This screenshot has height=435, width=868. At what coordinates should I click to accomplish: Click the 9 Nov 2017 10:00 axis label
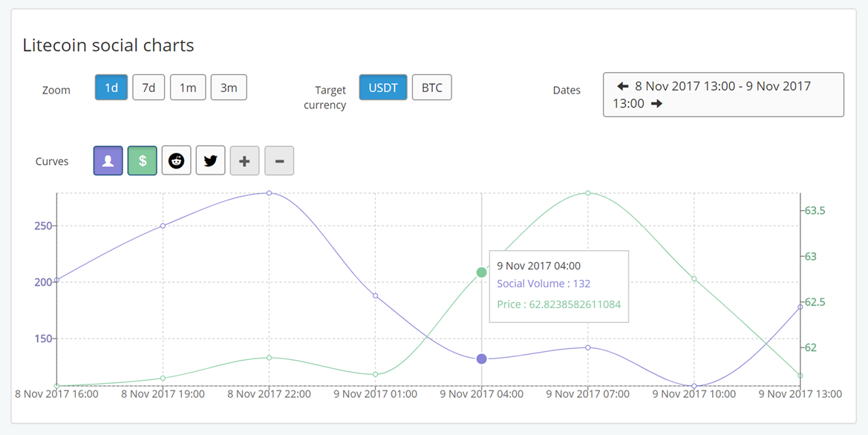694,395
